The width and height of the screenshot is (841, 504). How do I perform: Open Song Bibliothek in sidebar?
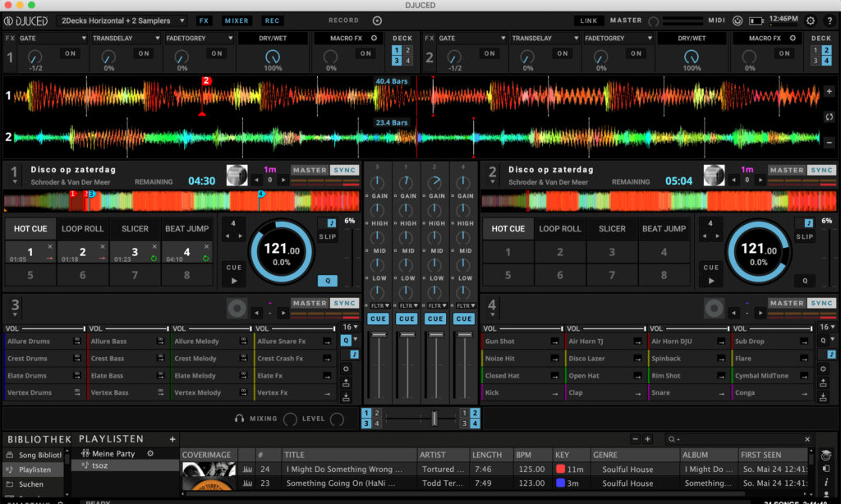click(x=34, y=455)
